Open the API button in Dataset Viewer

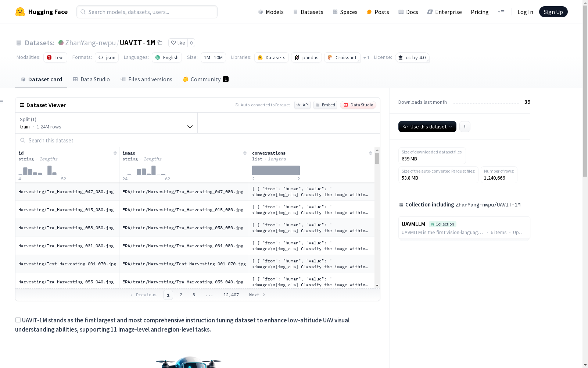coord(302,105)
